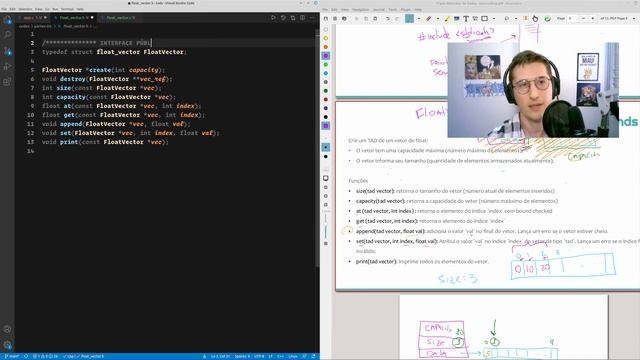Image resolution: width=640 pixels, height=360 pixels.
Task: Select the Image insert tool in Xournal++
Action: coord(456,18)
